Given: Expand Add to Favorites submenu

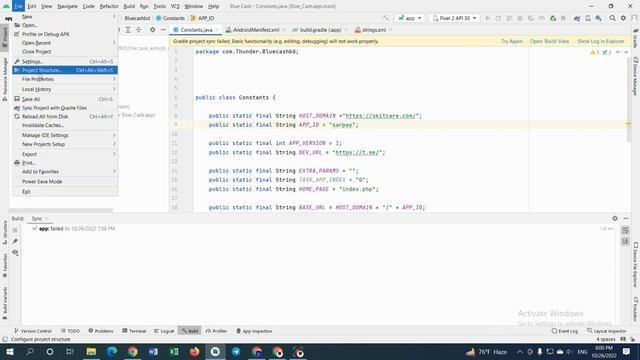Looking at the screenshot, I should click(x=65, y=171).
